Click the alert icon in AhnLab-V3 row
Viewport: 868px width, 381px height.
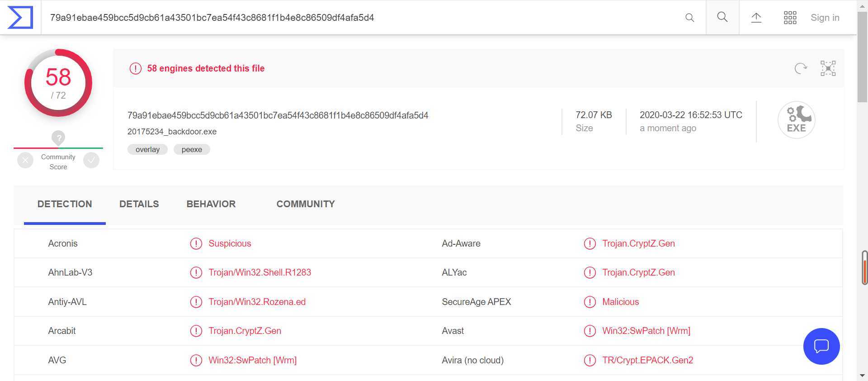coord(196,272)
